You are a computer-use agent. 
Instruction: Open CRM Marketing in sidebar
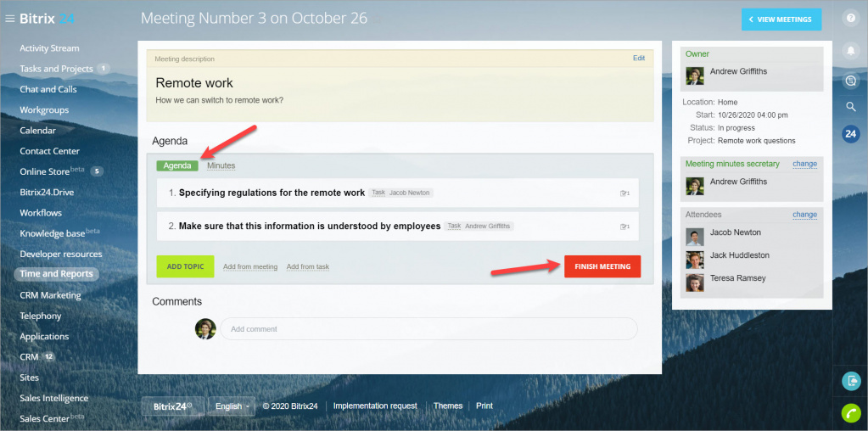pyautogui.click(x=50, y=295)
